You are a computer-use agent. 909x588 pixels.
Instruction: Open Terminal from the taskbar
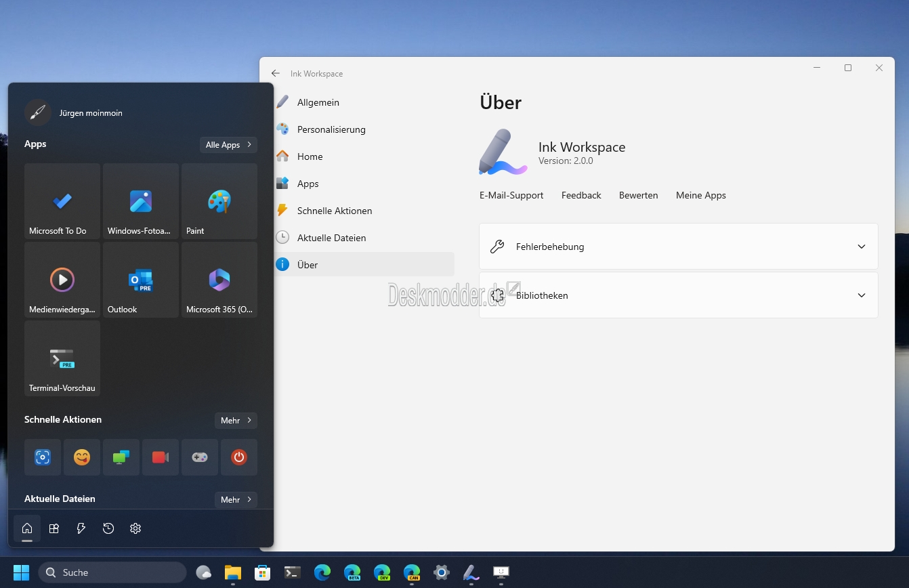[x=293, y=572]
